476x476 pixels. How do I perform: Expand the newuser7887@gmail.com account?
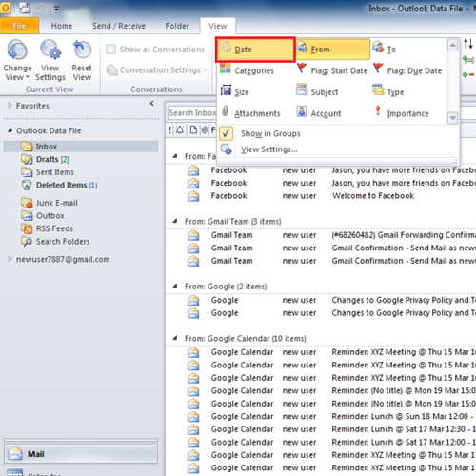(10, 259)
